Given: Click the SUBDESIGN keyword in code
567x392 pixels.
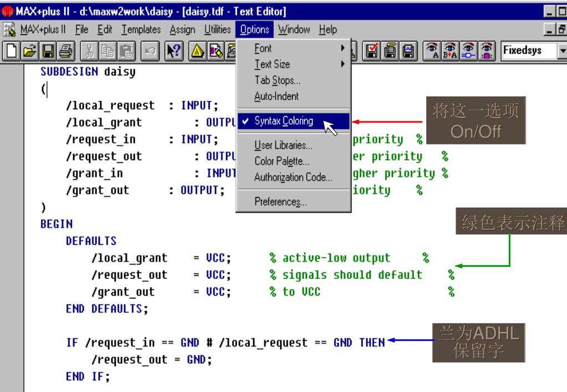Looking at the screenshot, I should tap(69, 71).
